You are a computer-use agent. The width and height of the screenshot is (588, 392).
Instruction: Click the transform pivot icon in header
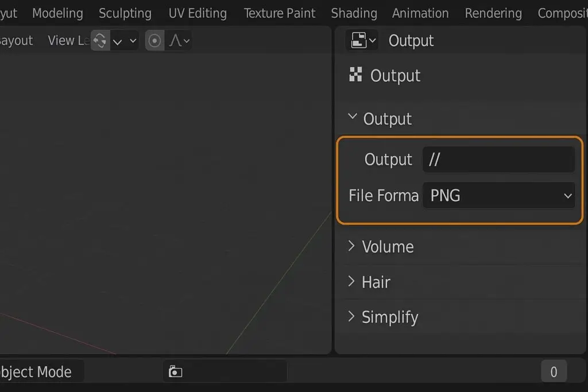tap(100, 41)
